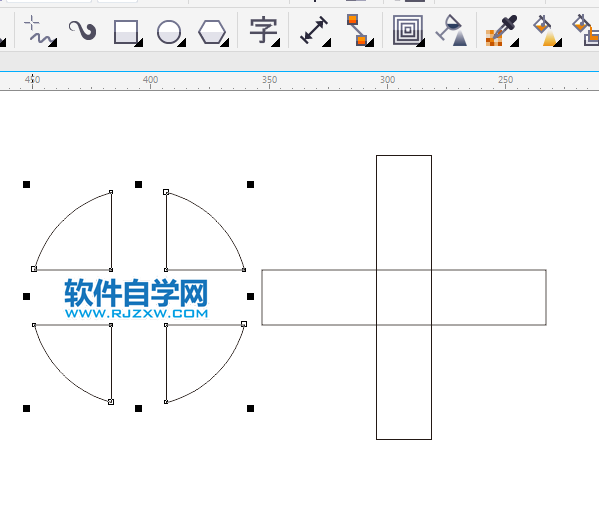Image resolution: width=599 pixels, height=525 pixels.
Task: Click leftmost node of upper-left quarter-circle
Action: coord(34,269)
